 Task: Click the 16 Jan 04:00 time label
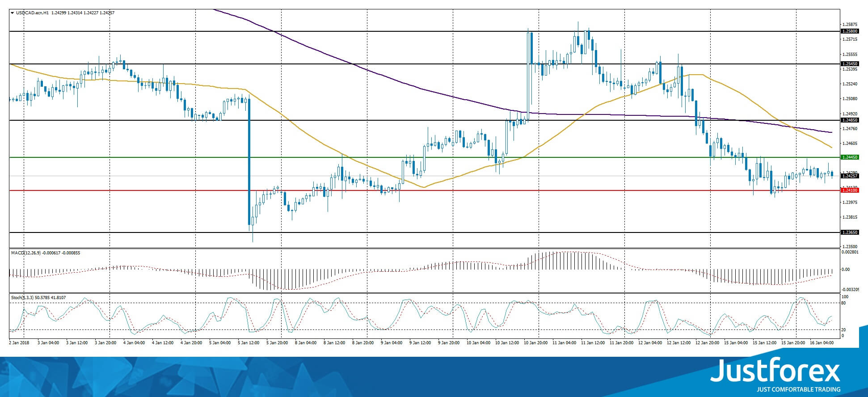[x=822, y=343]
